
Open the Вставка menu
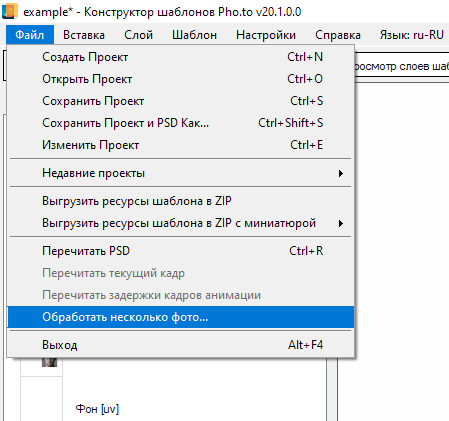coord(84,35)
